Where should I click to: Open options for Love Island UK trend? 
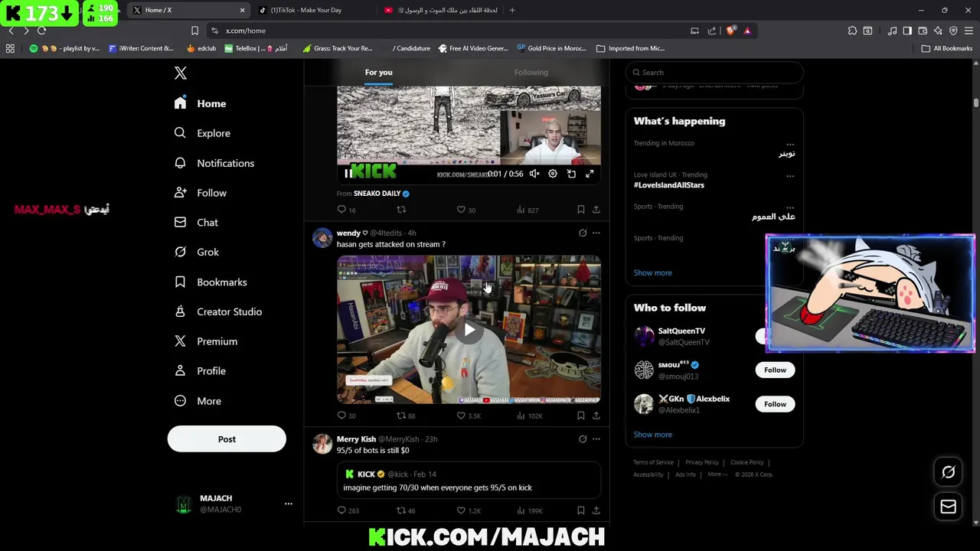(x=790, y=176)
